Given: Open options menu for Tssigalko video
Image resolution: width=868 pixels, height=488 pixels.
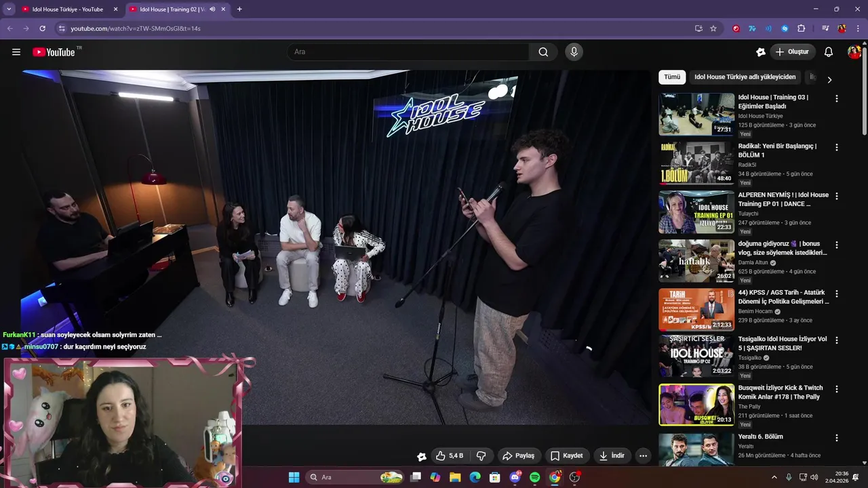Looking at the screenshot, I should (836, 340).
